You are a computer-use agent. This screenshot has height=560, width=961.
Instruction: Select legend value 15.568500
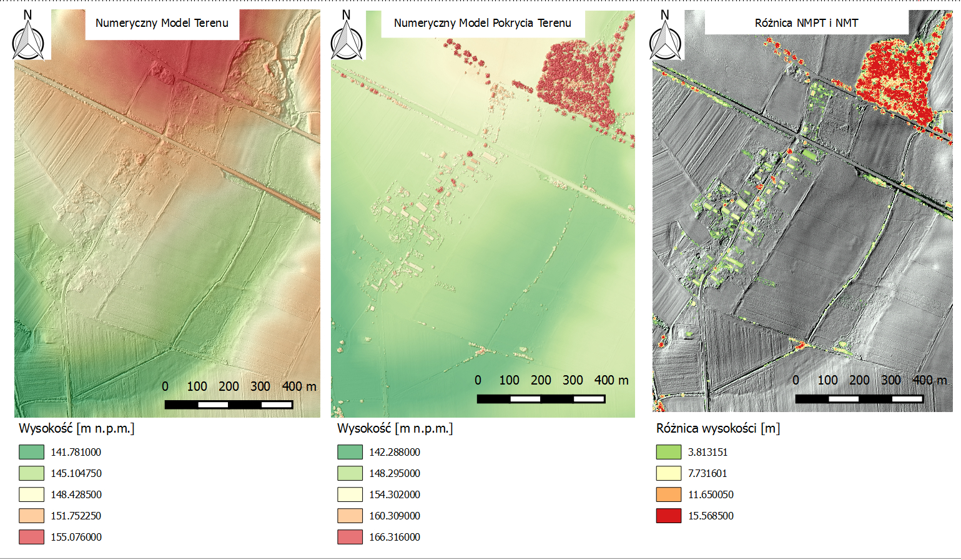pyautogui.click(x=711, y=516)
